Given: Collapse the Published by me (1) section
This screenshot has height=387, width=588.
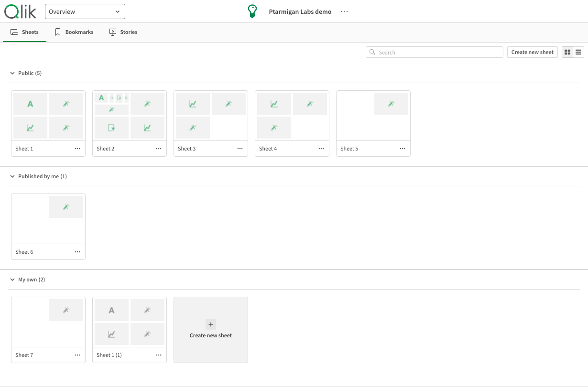Looking at the screenshot, I should (x=12, y=176).
